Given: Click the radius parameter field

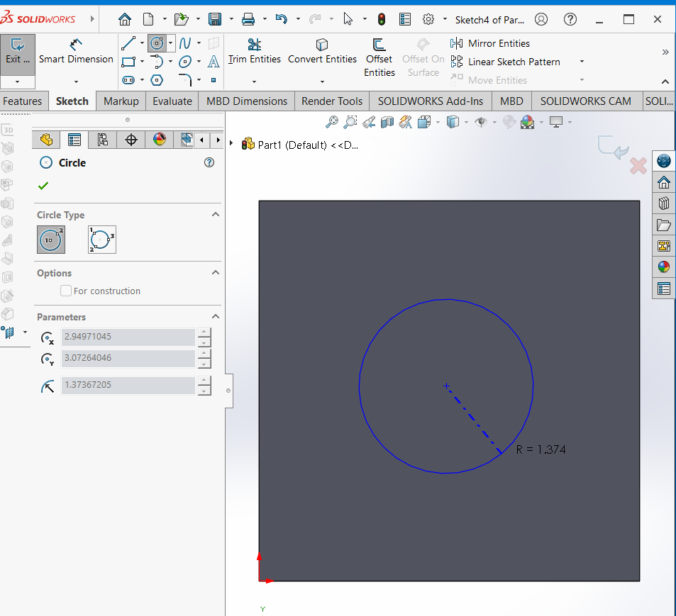Looking at the screenshot, I should click(x=128, y=385).
